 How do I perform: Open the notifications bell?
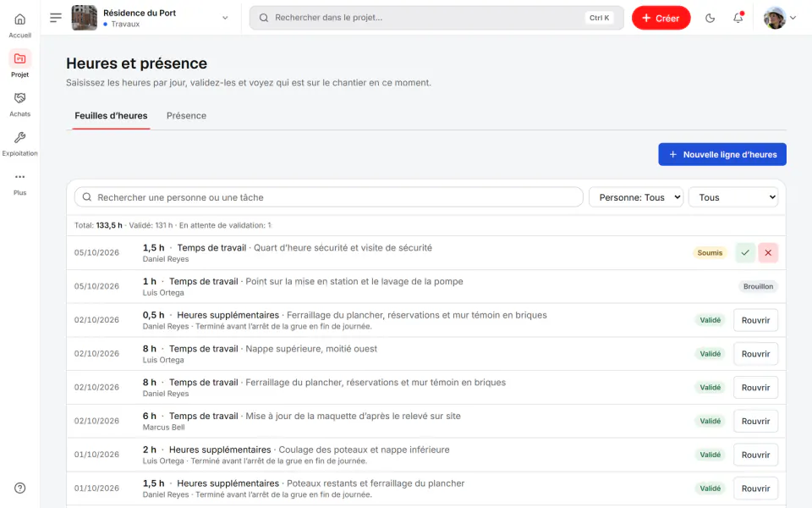[738, 18]
